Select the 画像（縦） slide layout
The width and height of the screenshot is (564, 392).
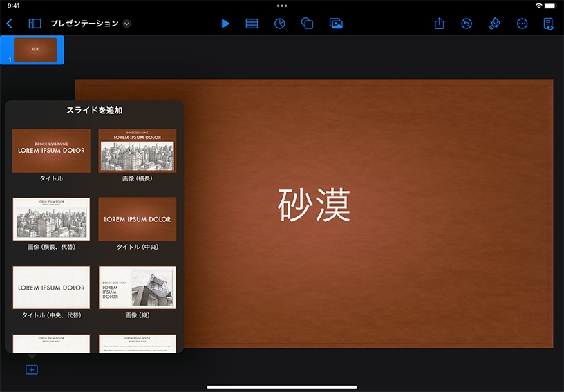pyautogui.click(x=137, y=288)
